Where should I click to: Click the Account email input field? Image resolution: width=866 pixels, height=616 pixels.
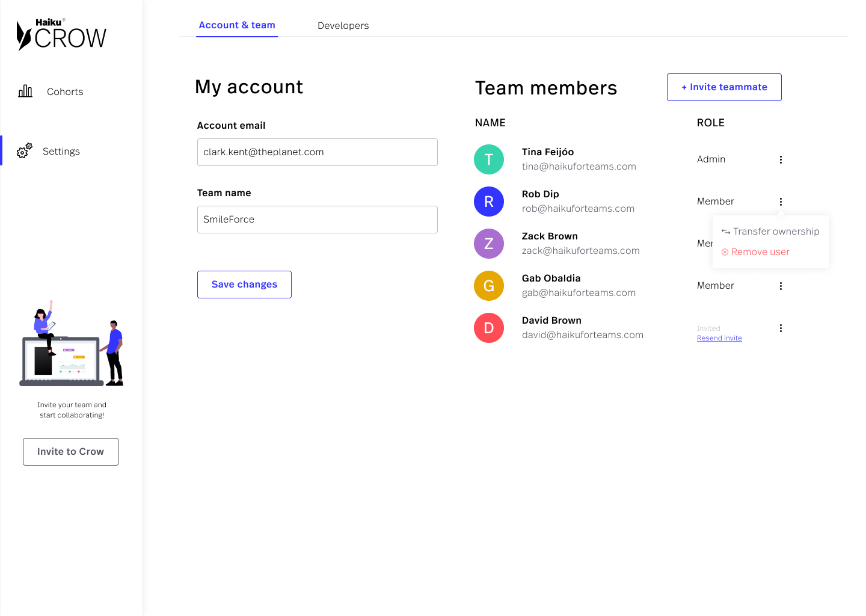[317, 152]
